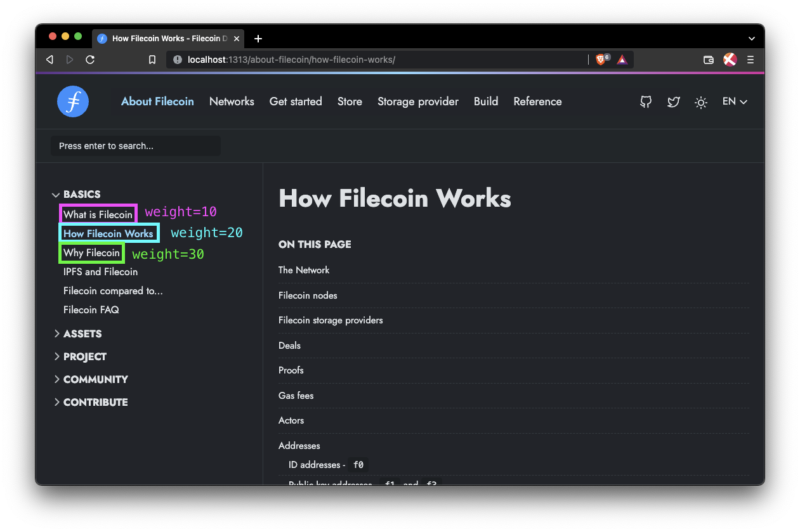Screen dimensions: 800x532
Task: Open Filecoin FAQ in the sidebar
Action: [x=91, y=310]
